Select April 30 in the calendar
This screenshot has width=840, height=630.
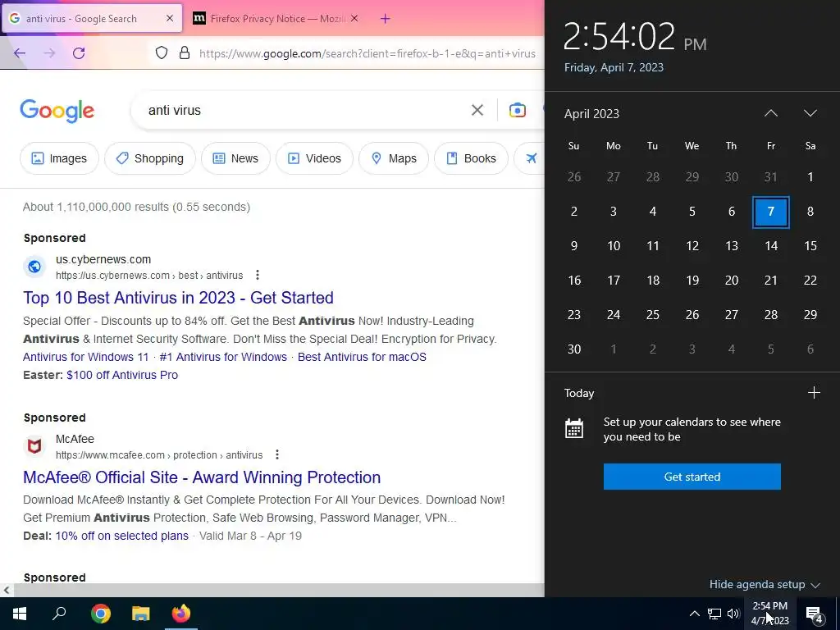[573, 349]
